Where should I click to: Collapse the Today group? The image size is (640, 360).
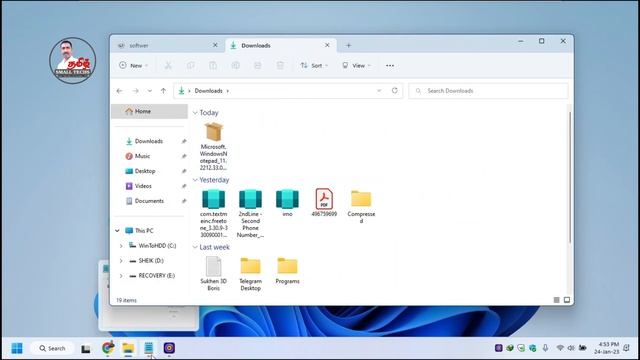(x=195, y=113)
